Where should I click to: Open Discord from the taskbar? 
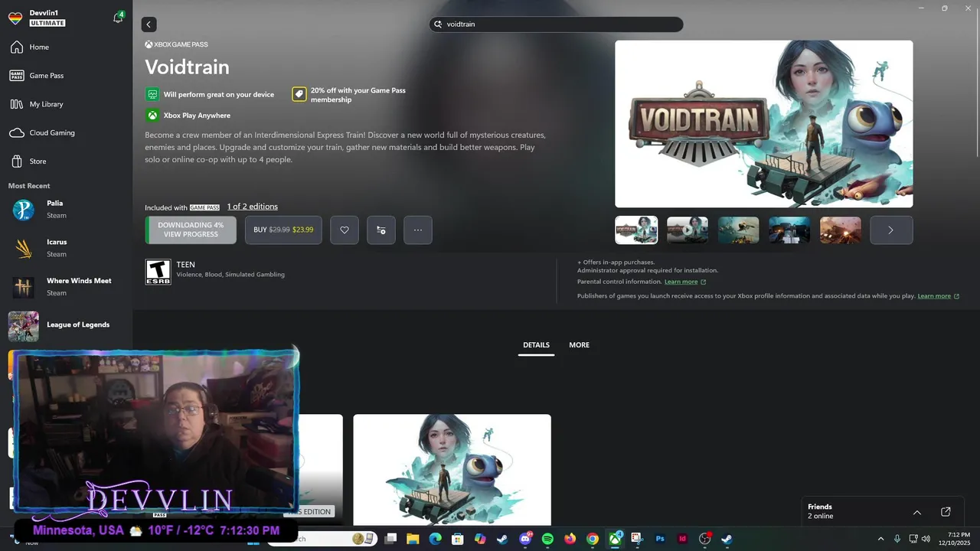(525, 539)
